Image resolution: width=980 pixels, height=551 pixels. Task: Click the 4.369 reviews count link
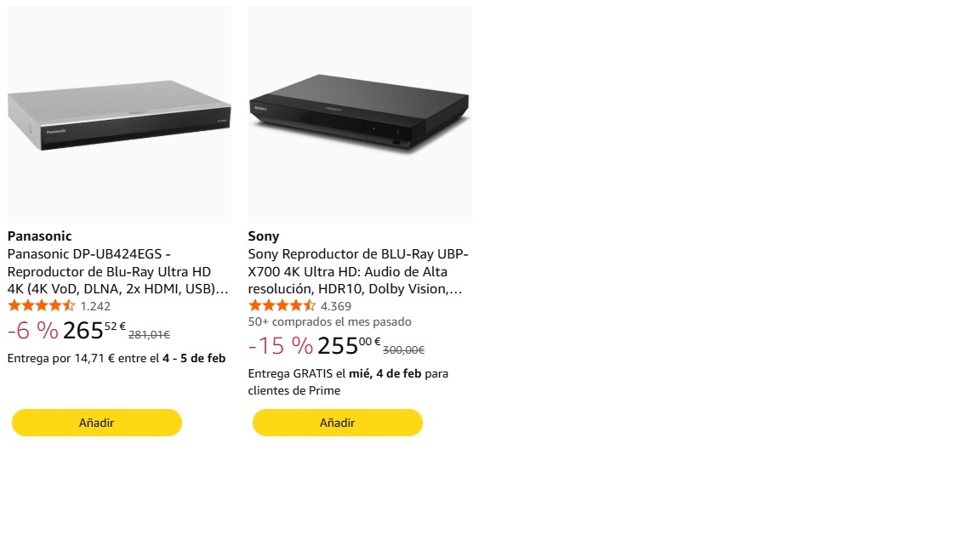pos(336,306)
